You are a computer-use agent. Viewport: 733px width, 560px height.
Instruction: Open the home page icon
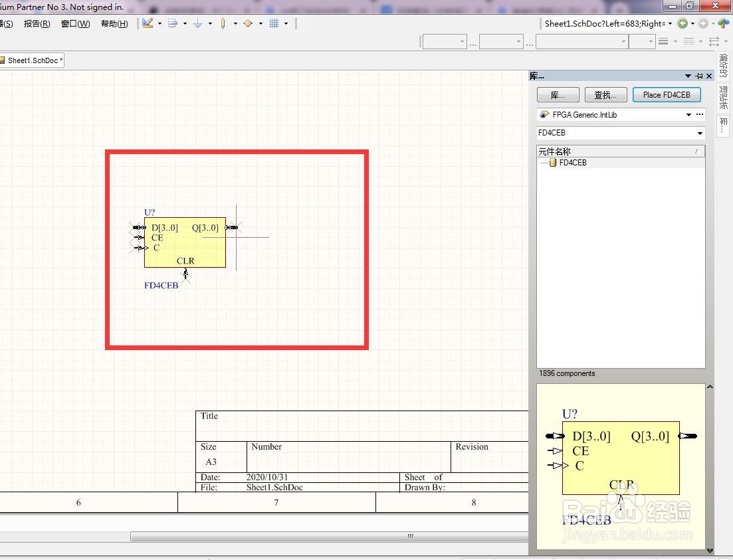tap(724, 23)
